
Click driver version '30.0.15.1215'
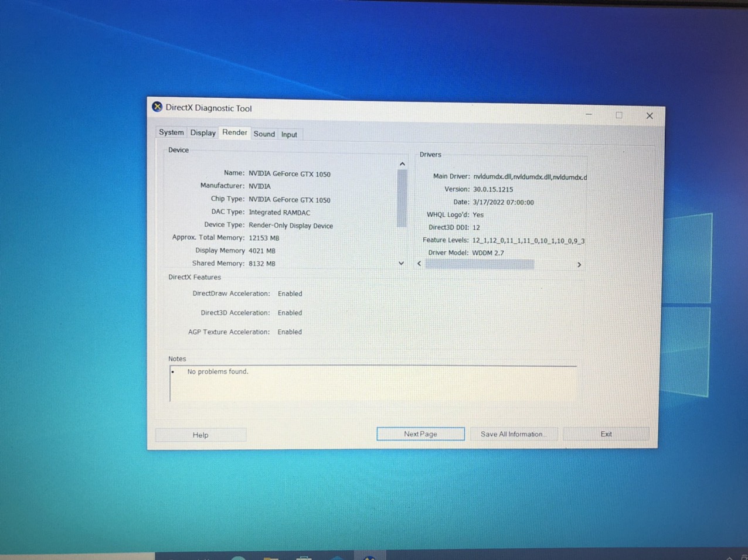(x=493, y=189)
